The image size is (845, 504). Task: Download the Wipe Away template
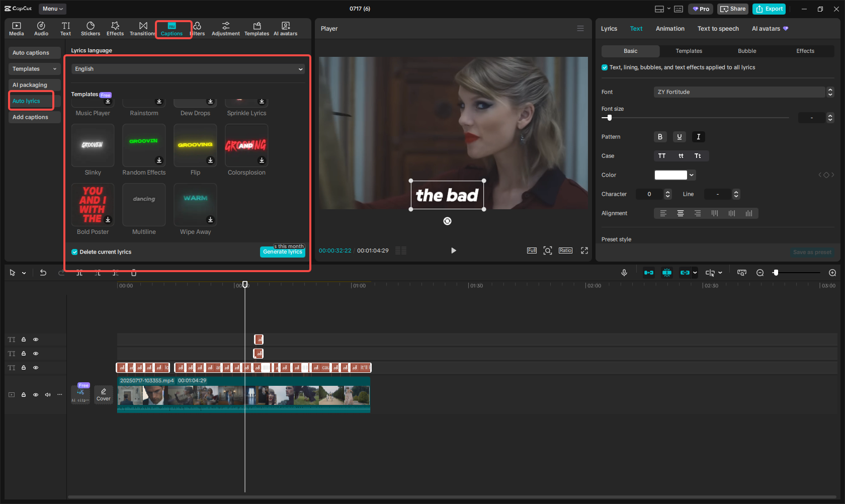pos(211,220)
